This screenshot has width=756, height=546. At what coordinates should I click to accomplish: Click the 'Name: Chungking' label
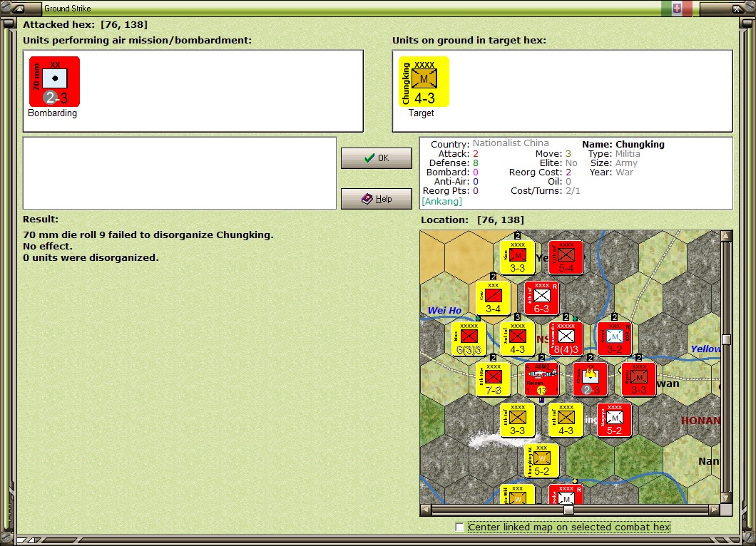tap(623, 144)
